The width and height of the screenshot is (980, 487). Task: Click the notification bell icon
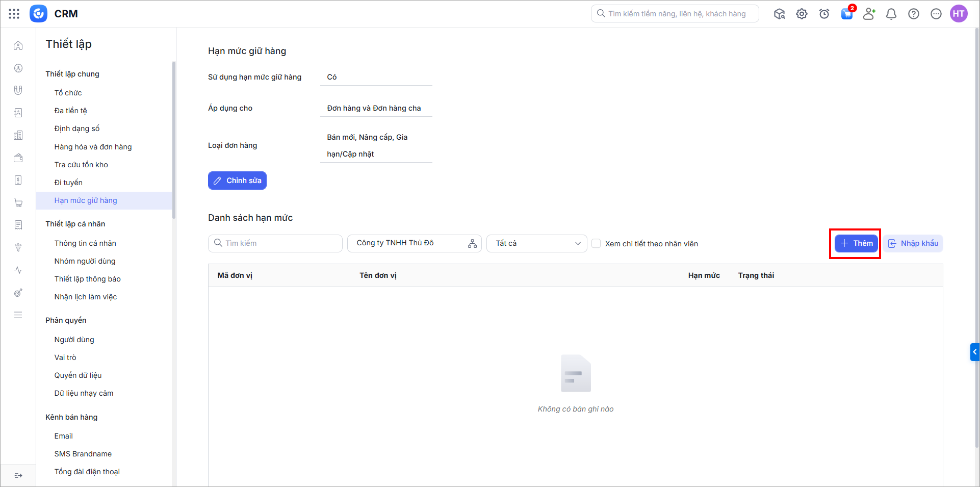pos(891,14)
